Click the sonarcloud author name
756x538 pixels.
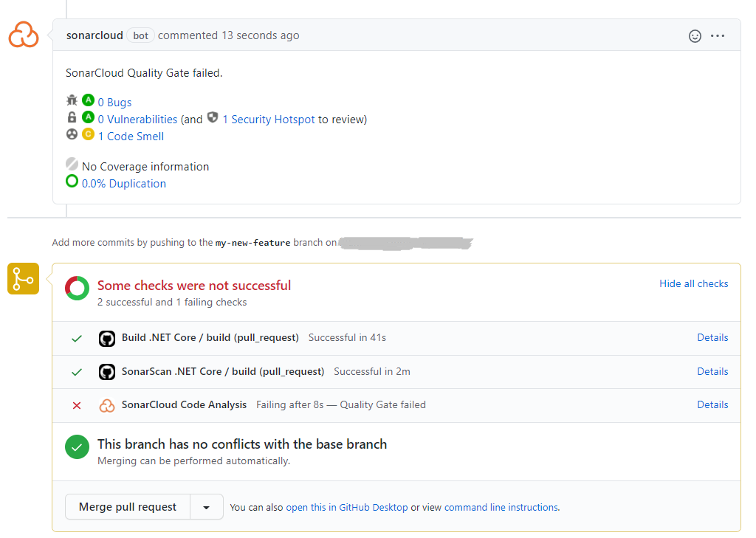click(94, 35)
